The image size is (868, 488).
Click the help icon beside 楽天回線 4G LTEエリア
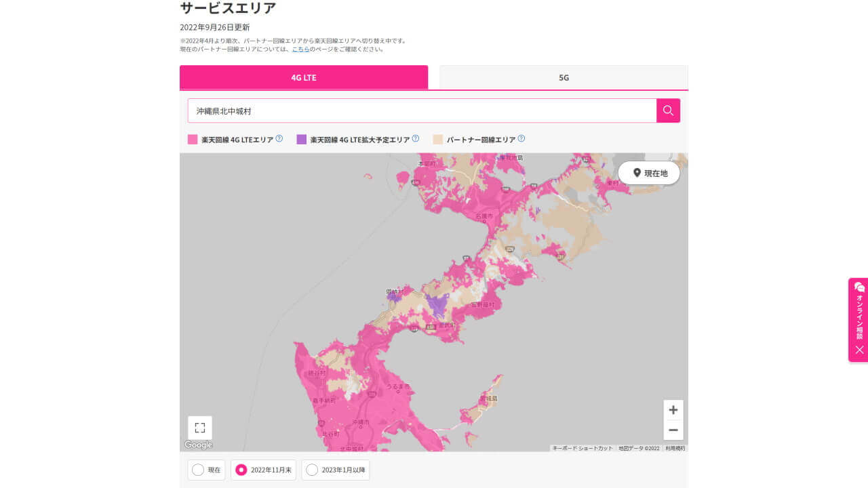pyautogui.click(x=278, y=138)
